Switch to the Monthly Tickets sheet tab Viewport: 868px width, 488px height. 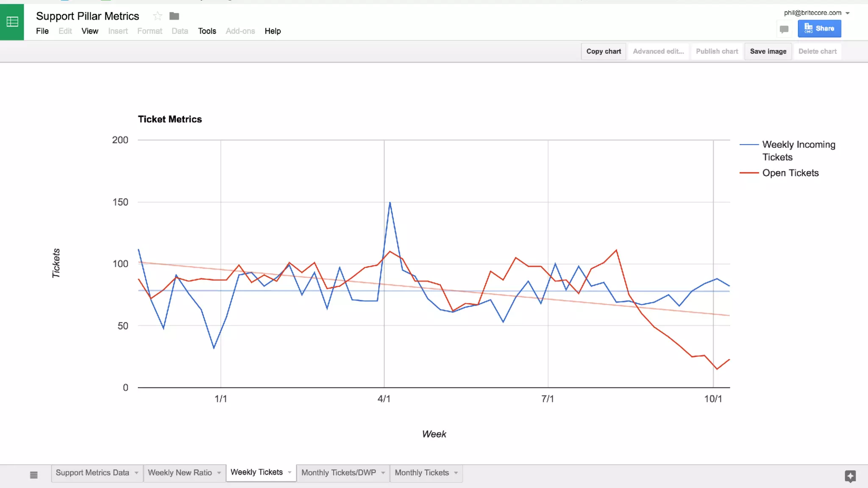421,473
